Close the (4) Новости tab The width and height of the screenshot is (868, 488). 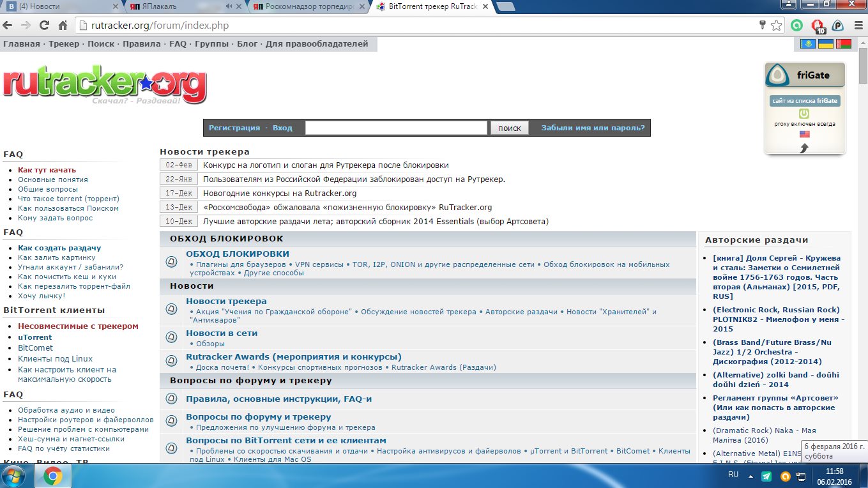(116, 6)
